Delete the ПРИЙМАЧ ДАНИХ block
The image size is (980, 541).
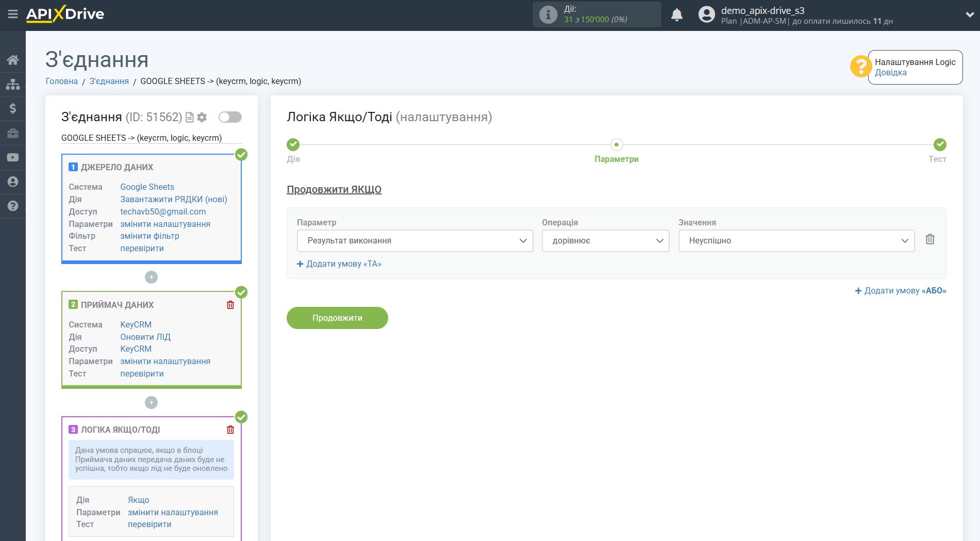[230, 305]
